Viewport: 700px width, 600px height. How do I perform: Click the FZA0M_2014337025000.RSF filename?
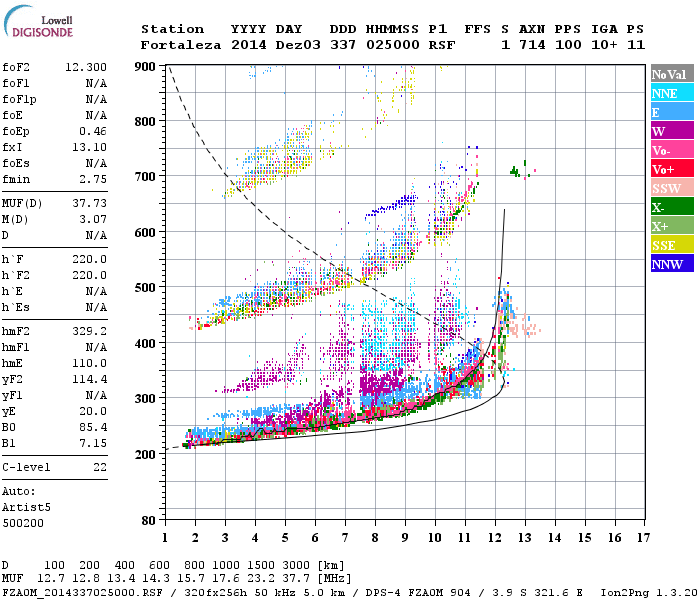82,593
